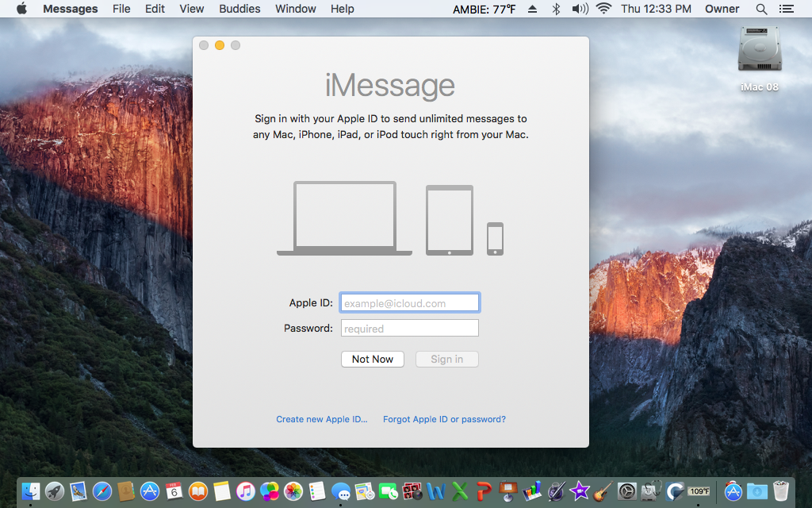Click the 109°F temperature Dock icon
The image size is (812, 508).
[699, 491]
